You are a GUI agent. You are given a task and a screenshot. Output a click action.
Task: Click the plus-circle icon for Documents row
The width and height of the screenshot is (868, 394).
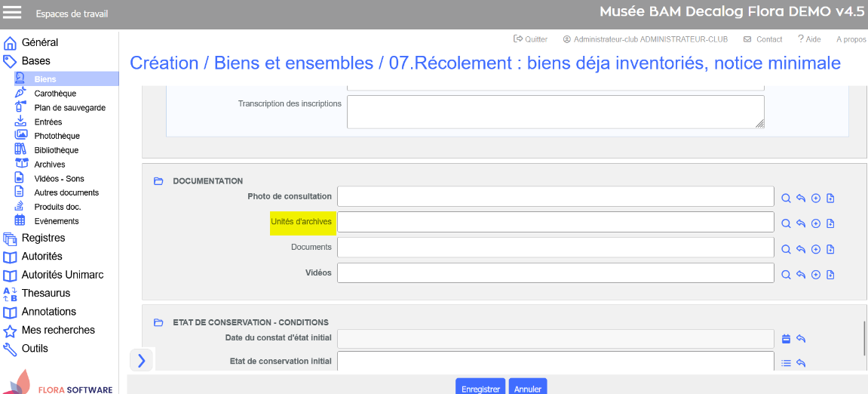815,250
